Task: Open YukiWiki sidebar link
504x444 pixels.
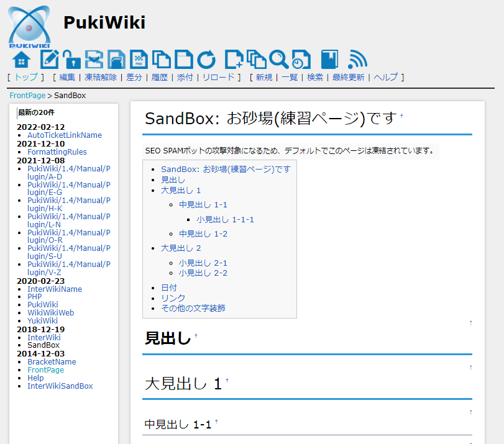Action: [x=42, y=320]
